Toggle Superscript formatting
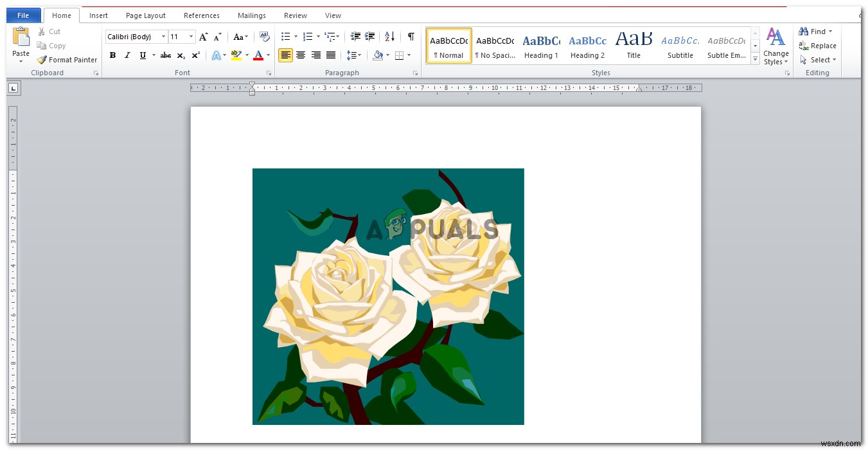The image size is (868, 450). (196, 55)
